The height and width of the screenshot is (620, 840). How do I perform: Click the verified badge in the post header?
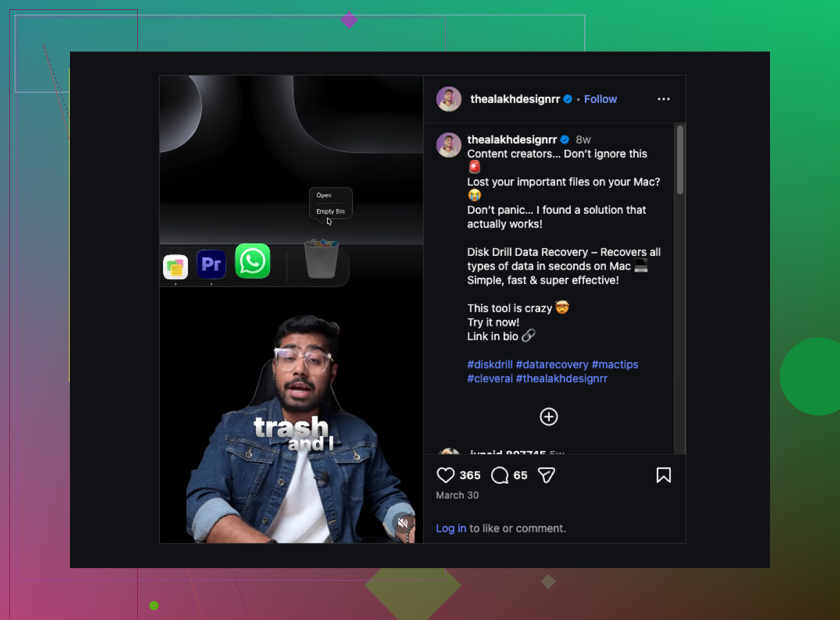tap(568, 99)
